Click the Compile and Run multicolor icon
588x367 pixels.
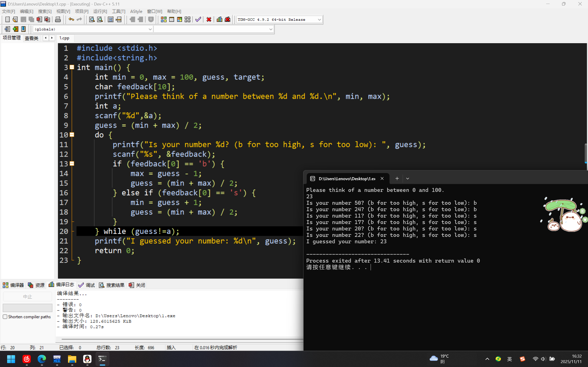179,20
